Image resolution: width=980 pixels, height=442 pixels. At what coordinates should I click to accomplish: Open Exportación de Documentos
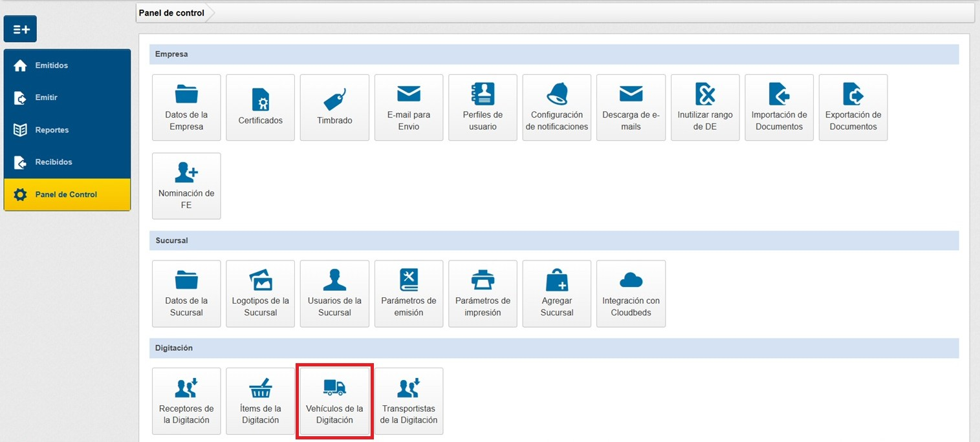(853, 107)
